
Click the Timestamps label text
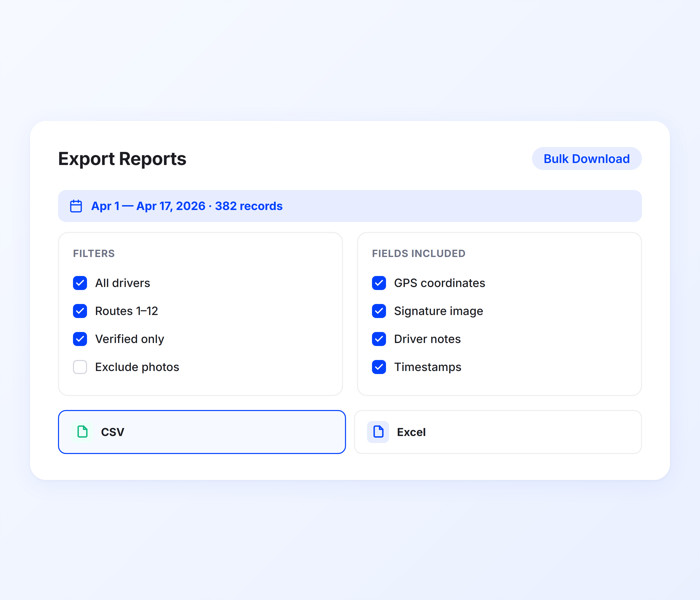coord(428,367)
